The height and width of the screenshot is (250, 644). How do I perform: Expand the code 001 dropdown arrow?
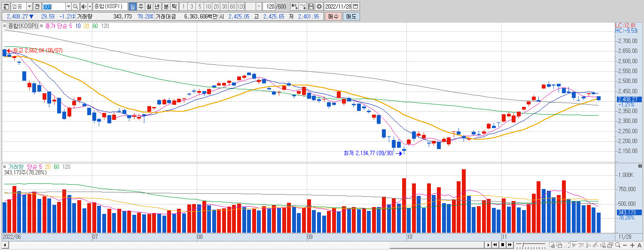[x=68, y=7]
